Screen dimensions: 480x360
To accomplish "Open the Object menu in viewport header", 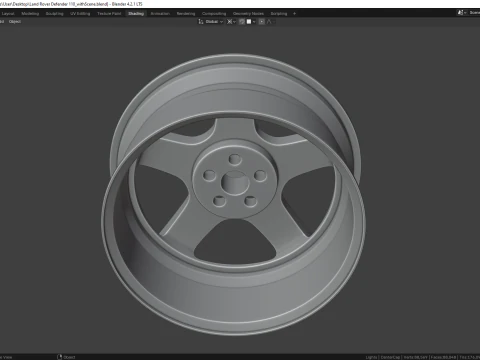I will point(15,22).
